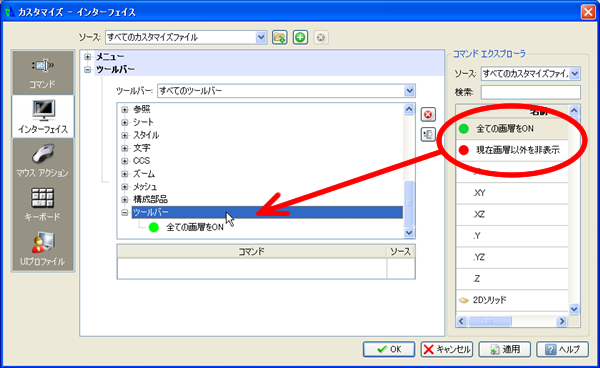Viewport: 600px width, 368px height.
Task: Click green circle icon in toolbar tree
Action: coord(153,227)
